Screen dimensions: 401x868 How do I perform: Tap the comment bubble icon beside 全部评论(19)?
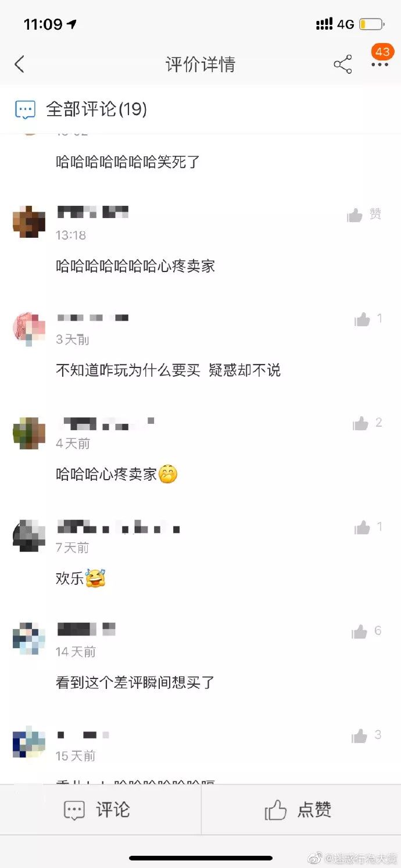coord(26,109)
